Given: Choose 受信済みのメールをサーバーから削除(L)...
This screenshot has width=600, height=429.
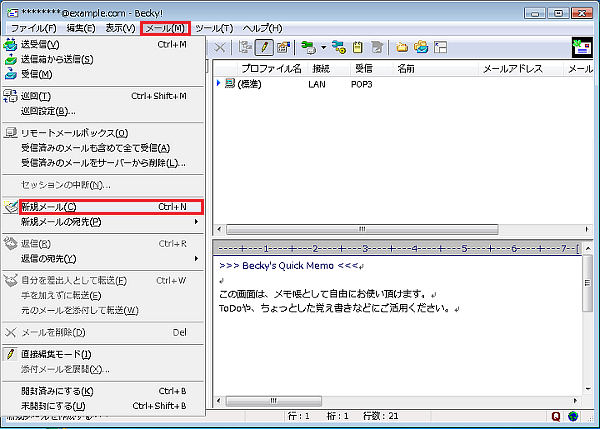Looking at the screenshot, I should click(x=103, y=163).
